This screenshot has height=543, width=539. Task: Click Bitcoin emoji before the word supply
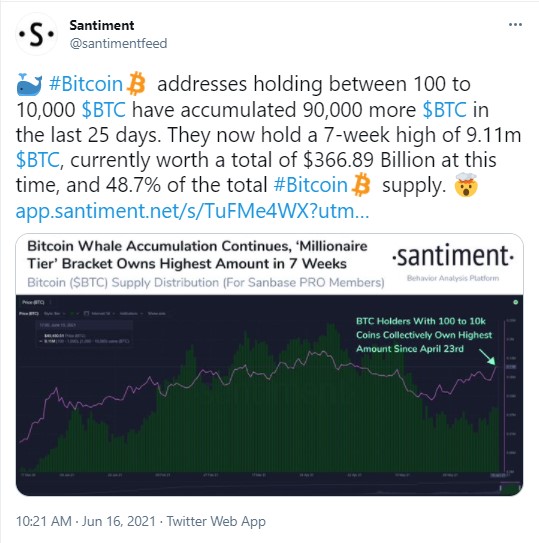pyautogui.click(x=361, y=185)
